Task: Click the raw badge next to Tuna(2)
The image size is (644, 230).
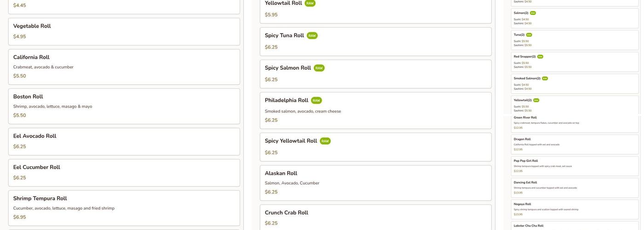Action: click(x=529, y=35)
